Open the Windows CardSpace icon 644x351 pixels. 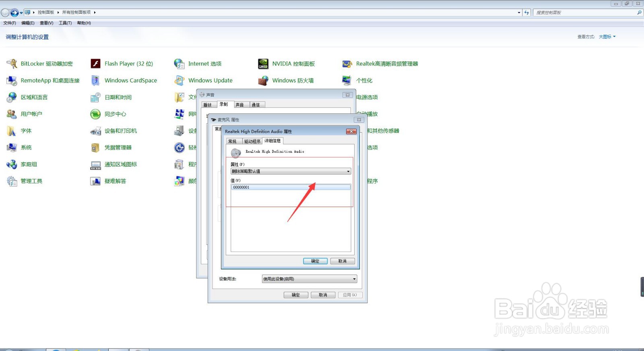pos(95,80)
